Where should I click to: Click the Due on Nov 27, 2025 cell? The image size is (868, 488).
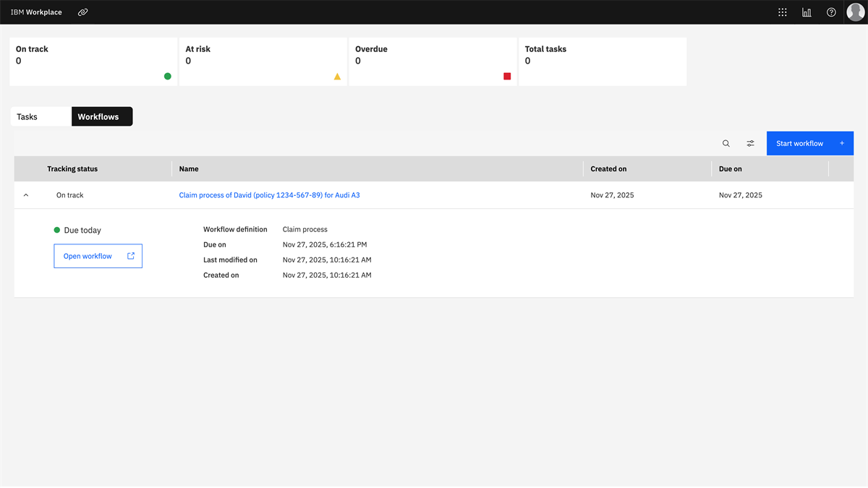(741, 195)
